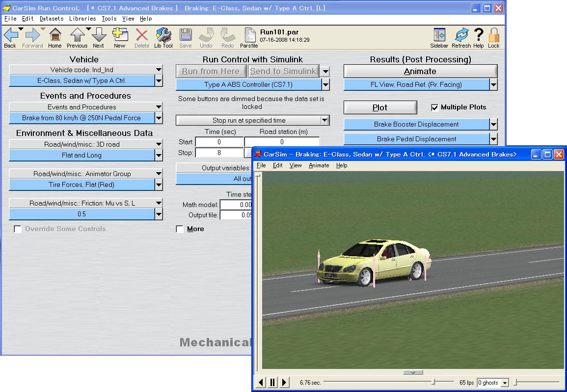567x392 pixels.
Task: Open the Tools menu
Action: tap(109, 19)
